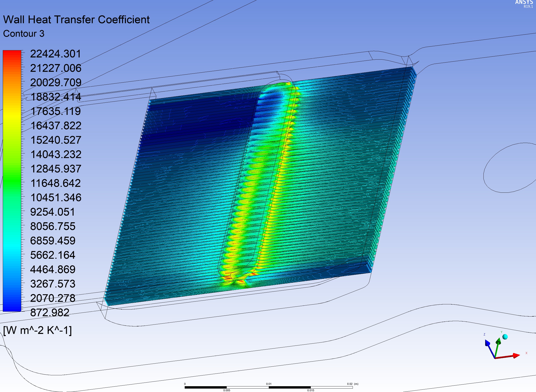Click the 0.02 (m) scale ruler label
Screen dimensions: 536x392
pyautogui.click(x=352, y=384)
